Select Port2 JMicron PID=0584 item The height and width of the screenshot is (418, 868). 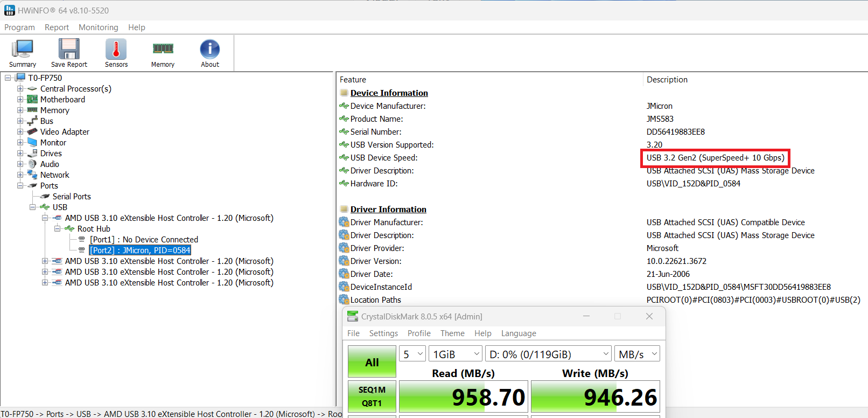tap(140, 250)
